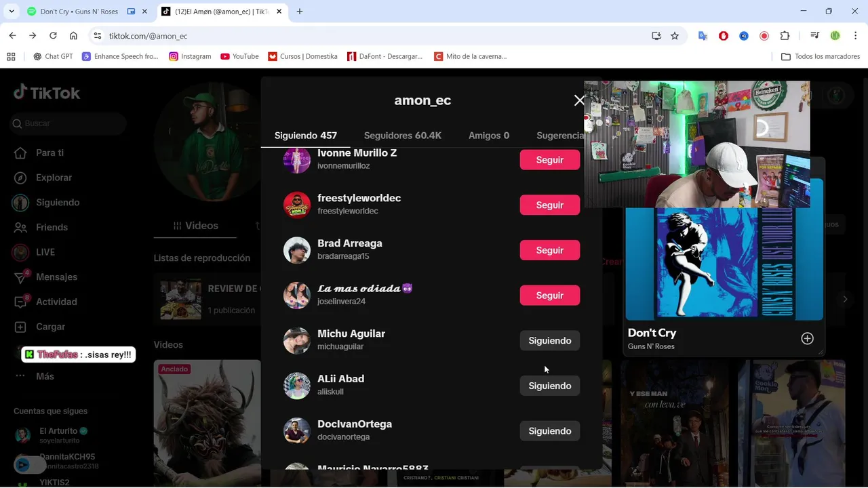
Task: Open El Arturito followed account
Action: tap(51, 435)
